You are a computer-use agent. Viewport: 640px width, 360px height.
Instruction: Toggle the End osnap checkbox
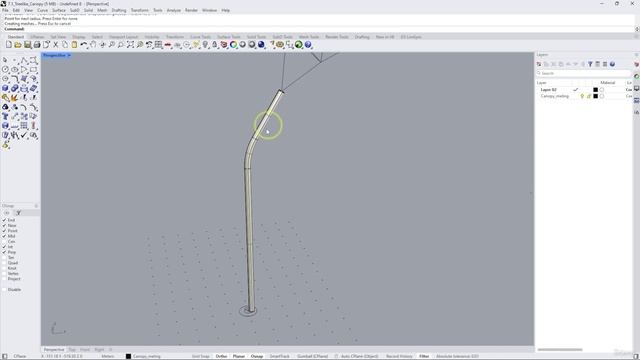[x=4, y=220]
